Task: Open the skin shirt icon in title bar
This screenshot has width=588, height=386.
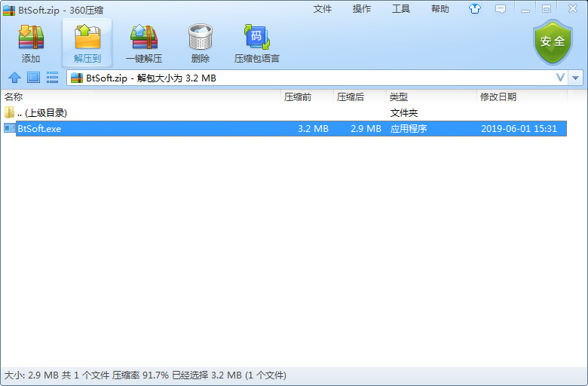Action: click(475, 8)
